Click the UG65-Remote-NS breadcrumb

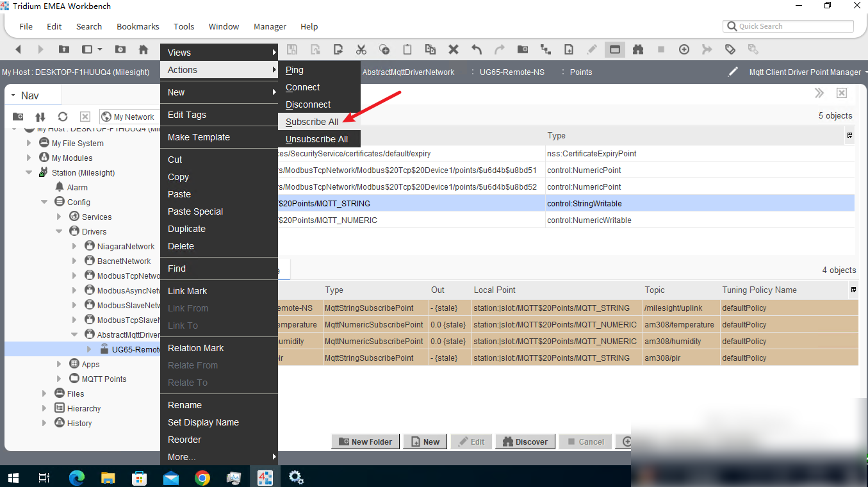click(512, 72)
